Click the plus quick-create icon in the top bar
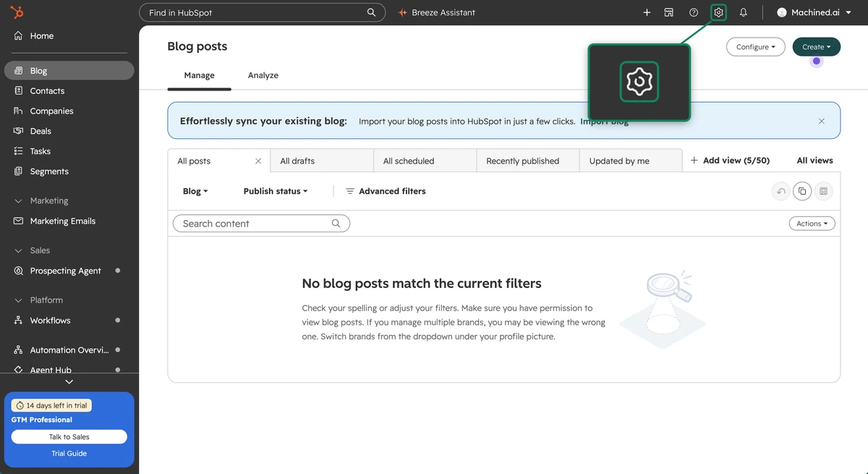This screenshot has width=868, height=474. tap(647, 12)
